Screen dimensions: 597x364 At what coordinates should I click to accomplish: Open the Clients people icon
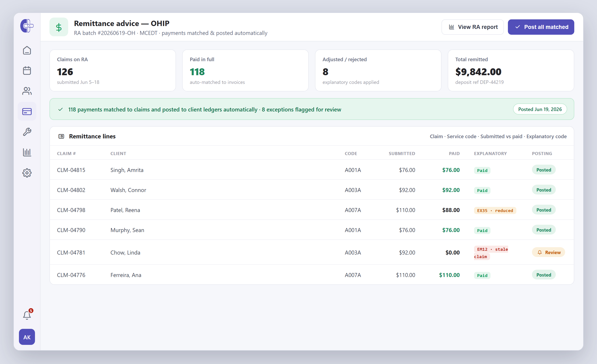pyautogui.click(x=27, y=91)
